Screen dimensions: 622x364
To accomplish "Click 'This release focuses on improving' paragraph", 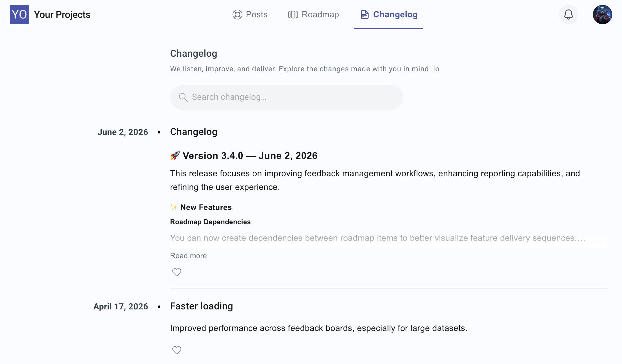I will [375, 180].
